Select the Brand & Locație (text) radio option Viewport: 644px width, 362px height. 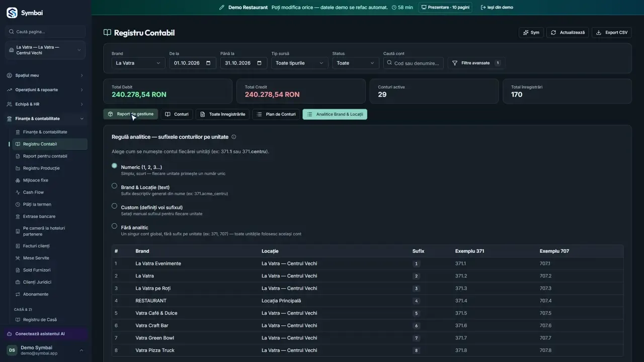pos(114,186)
